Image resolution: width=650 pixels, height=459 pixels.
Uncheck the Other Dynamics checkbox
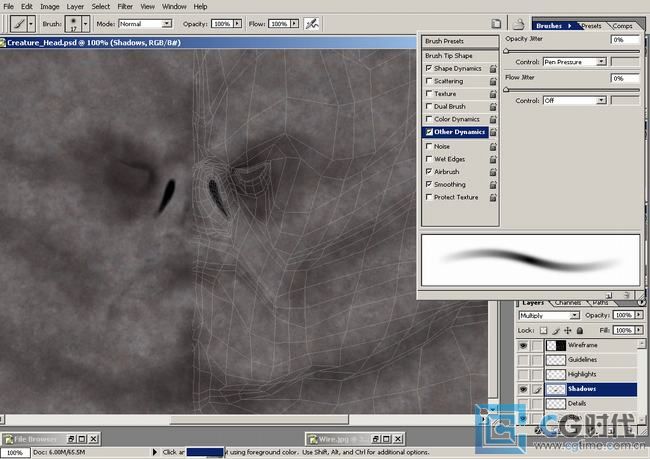click(x=429, y=132)
